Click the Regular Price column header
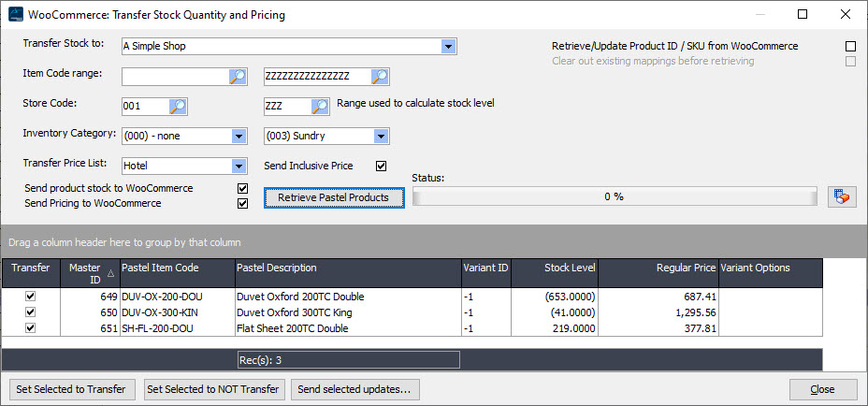868x406 pixels. coord(658,273)
